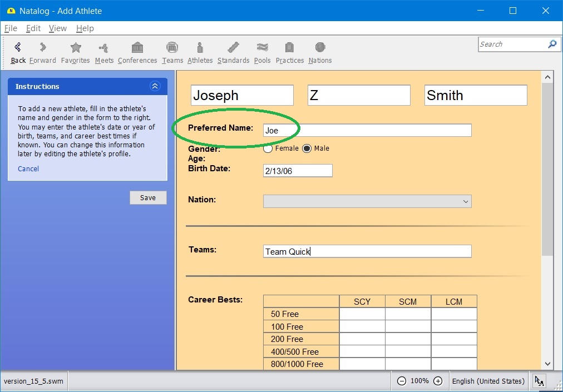Viewport: 563px width, 392px height.
Task: Click the Birth Date input field
Action: click(297, 171)
